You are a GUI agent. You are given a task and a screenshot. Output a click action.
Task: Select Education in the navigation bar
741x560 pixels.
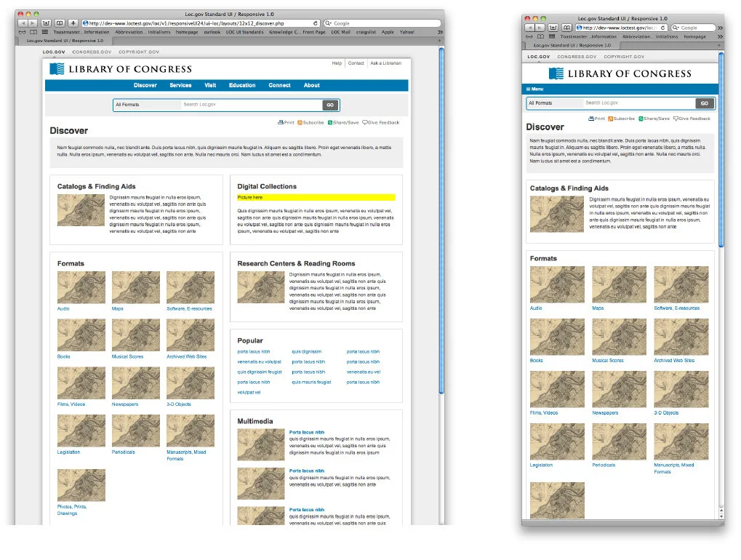coord(242,85)
